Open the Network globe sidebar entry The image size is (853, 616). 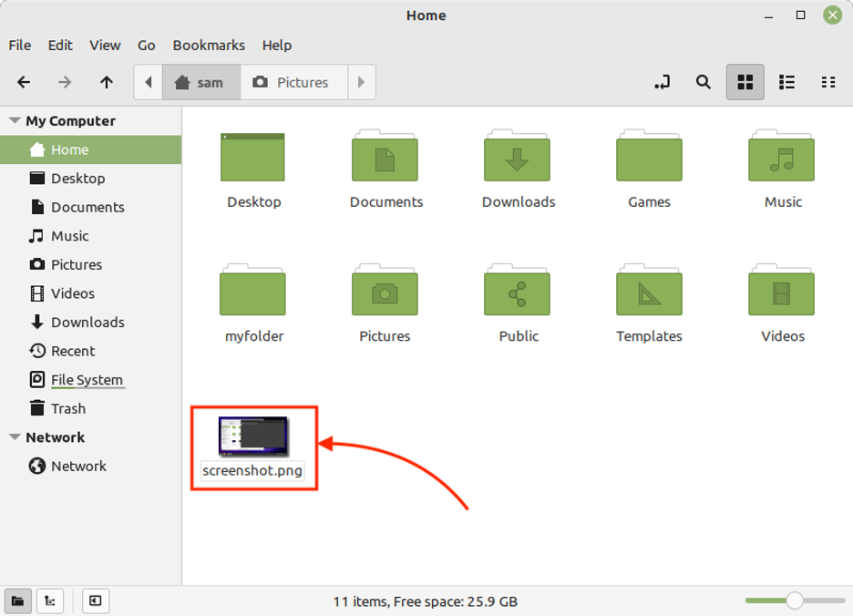tap(91, 467)
